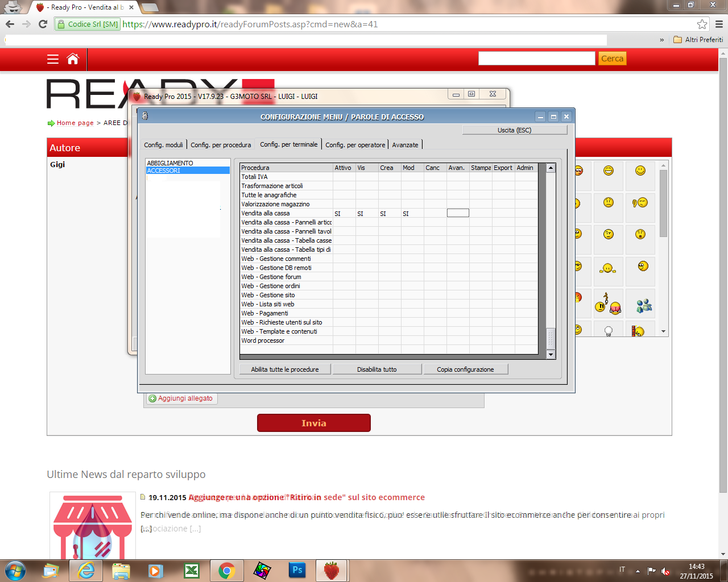Open the site hamburger menu in red bar

pyautogui.click(x=53, y=59)
